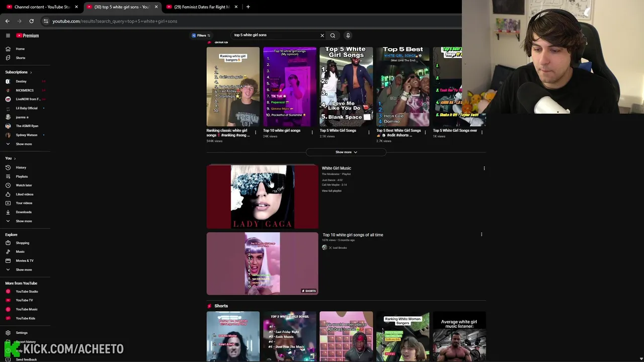Expand the Shorts shelf with Show more

(346, 152)
